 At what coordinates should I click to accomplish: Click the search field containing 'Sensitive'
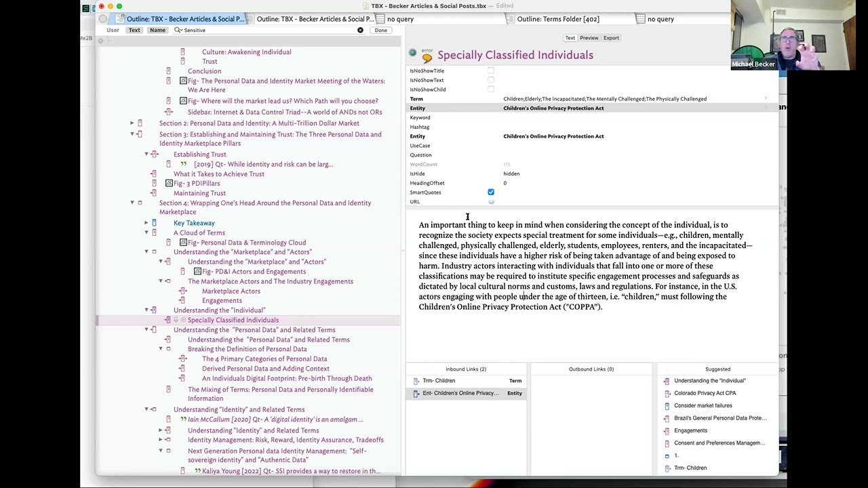268,30
